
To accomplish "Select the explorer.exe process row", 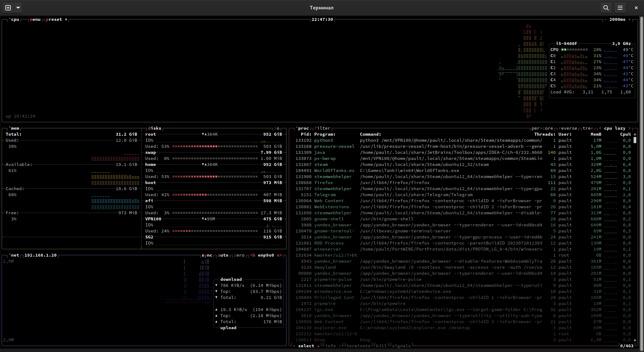I will coord(463,328).
